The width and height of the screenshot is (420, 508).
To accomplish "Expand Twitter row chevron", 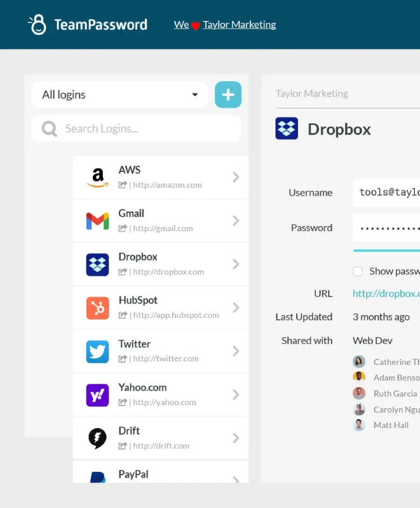I will click(236, 351).
